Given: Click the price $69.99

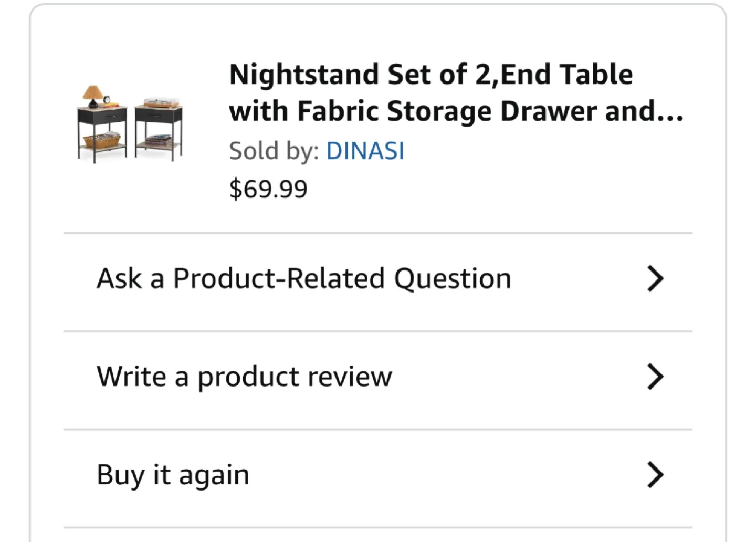Looking at the screenshot, I should pos(268,189).
